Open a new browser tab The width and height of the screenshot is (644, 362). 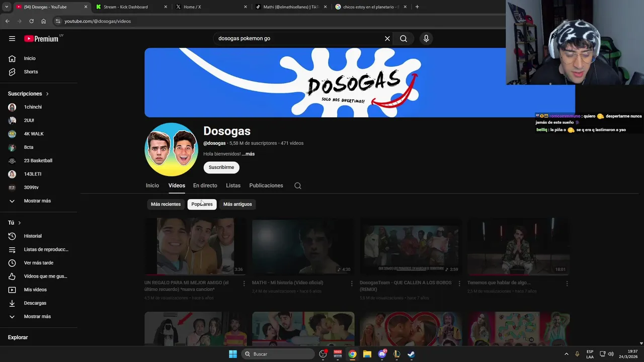pos(417,7)
